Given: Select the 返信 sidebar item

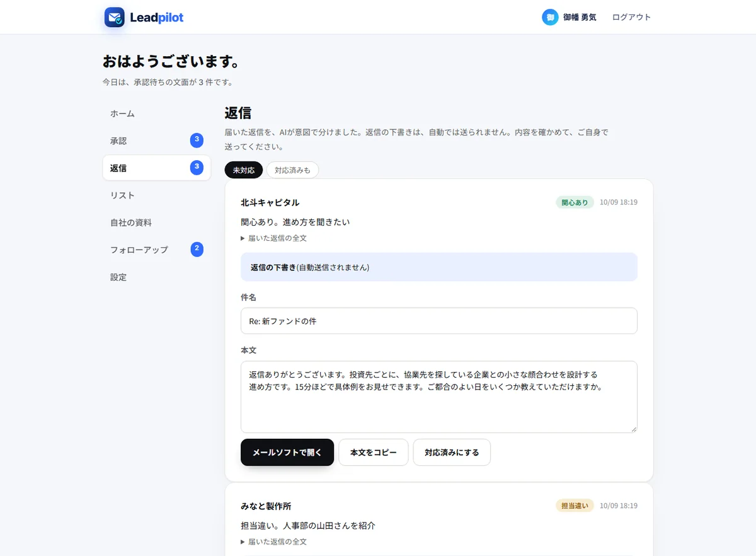Looking at the screenshot, I should pyautogui.click(x=156, y=168).
